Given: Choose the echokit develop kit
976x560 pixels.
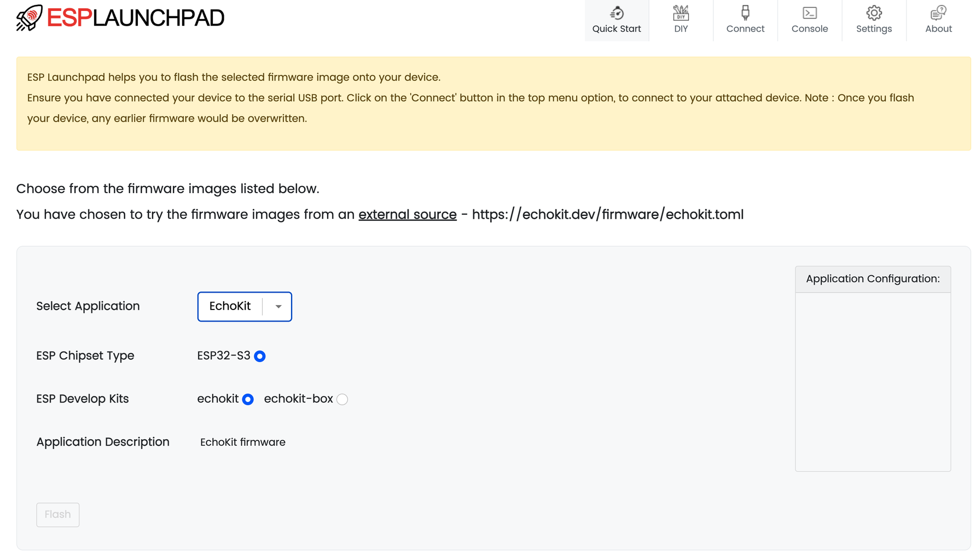Looking at the screenshot, I should 247,399.
